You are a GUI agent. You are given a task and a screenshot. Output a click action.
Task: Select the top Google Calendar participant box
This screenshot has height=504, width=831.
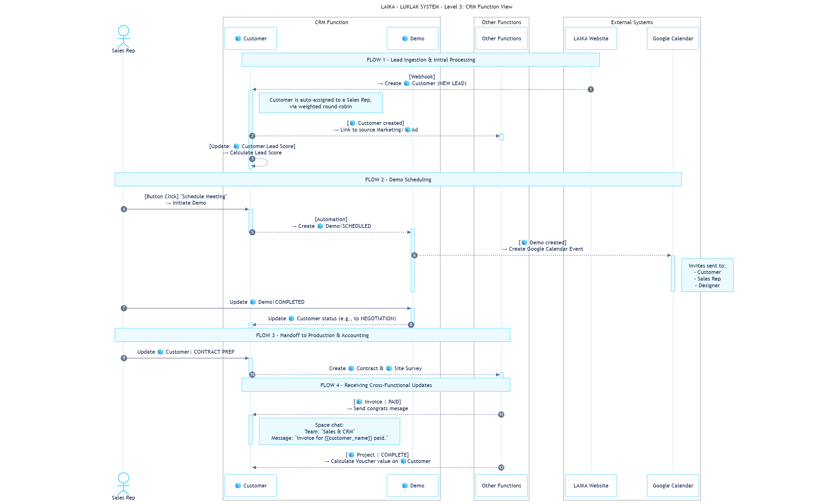click(x=673, y=38)
